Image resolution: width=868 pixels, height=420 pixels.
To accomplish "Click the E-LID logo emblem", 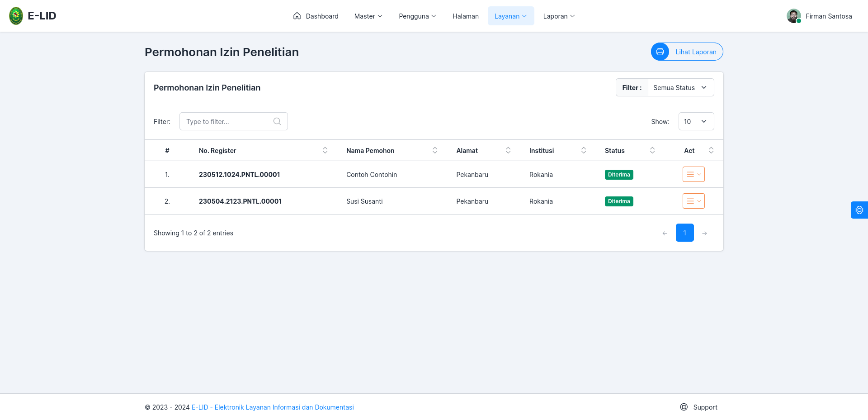I will click(16, 16).
